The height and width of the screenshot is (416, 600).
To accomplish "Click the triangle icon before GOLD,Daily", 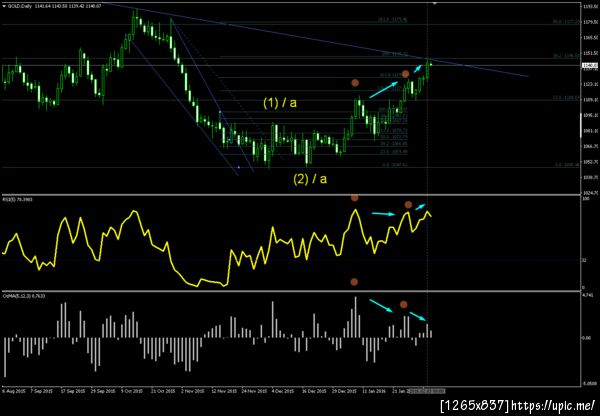I will [x=4, y=6].
